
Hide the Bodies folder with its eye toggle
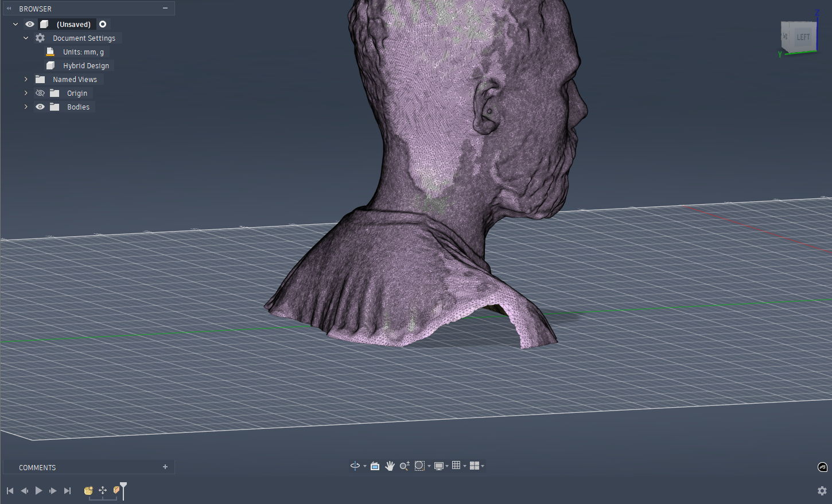(40, 107)
